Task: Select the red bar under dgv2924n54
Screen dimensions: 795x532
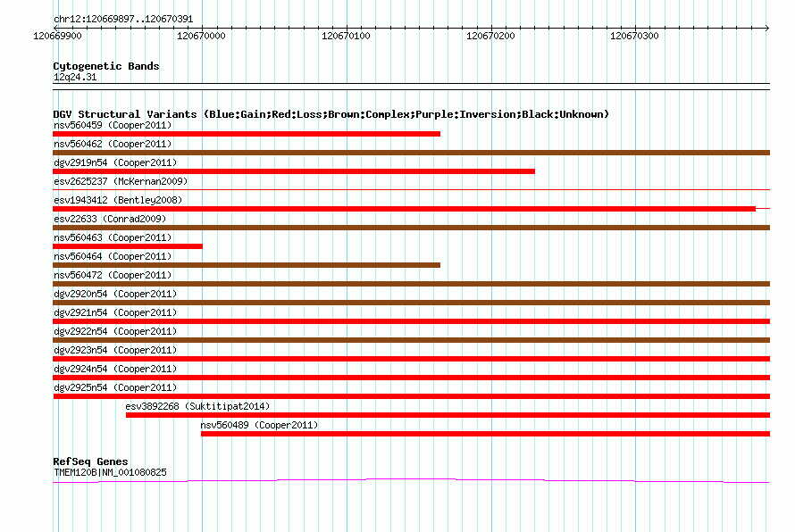Action: pyautogui.click(x=411, y=378)
